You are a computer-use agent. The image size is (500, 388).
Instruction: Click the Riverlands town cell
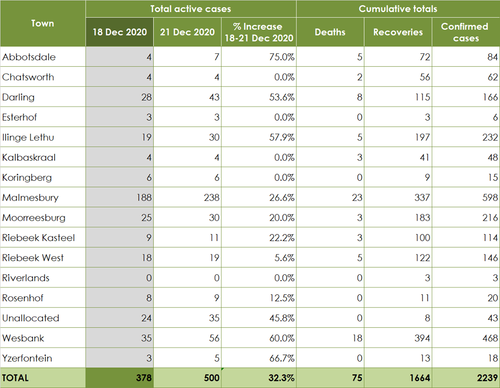click(43, 278)
